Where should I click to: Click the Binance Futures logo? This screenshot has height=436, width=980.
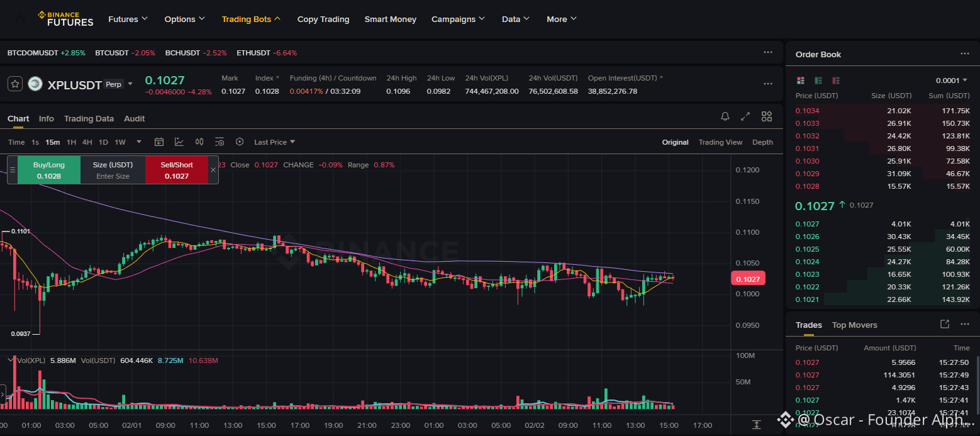[x=65, y=19]
